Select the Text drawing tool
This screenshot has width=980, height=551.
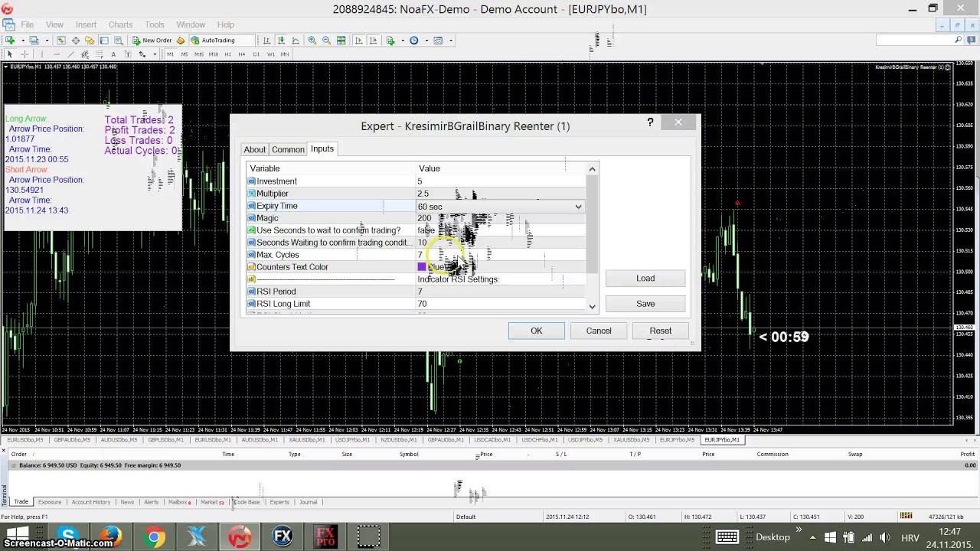tap(113, 54)
